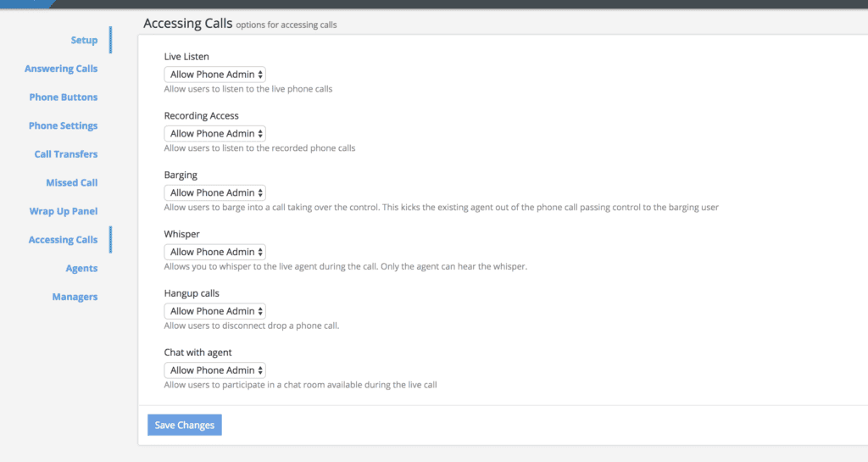The height and width of the screenshot is (462, 868).
Task: Go to Answering Calls settings
Action: click(x=61, y=69)
